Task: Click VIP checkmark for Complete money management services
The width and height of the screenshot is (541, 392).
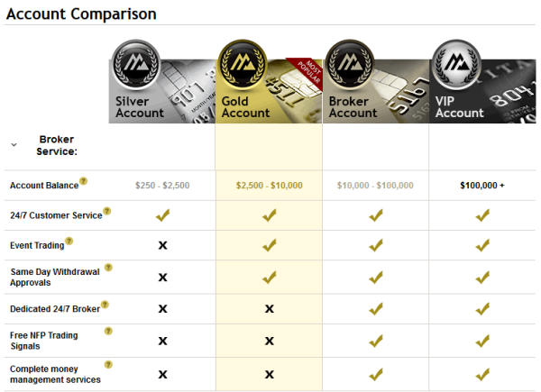Action: [482, 374]
